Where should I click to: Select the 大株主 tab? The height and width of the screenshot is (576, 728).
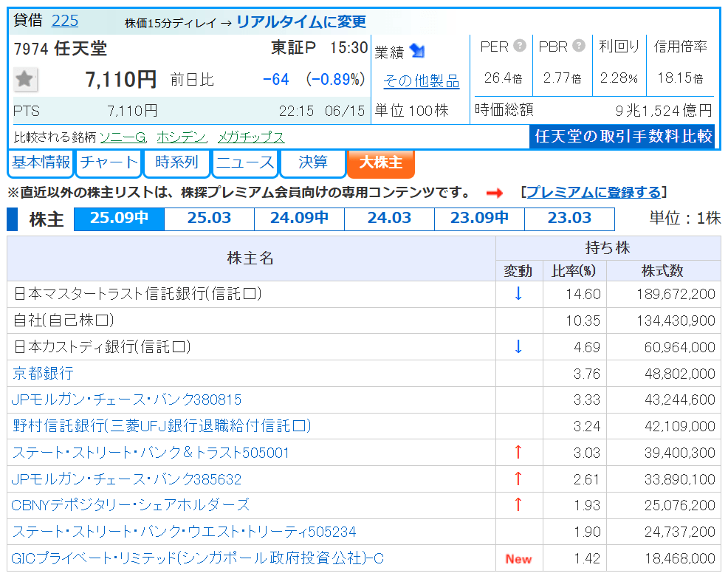pos(381,162)
